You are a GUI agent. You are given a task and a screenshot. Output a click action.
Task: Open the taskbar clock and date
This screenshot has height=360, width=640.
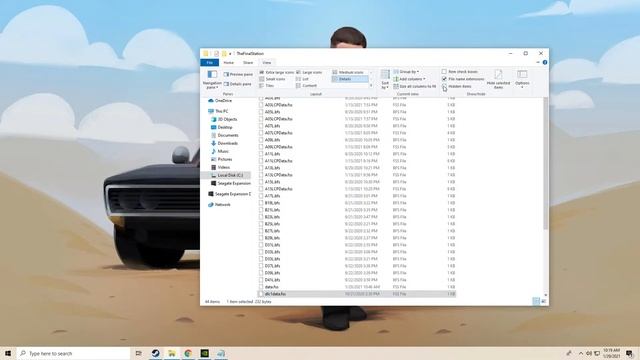tap(611, 353)
